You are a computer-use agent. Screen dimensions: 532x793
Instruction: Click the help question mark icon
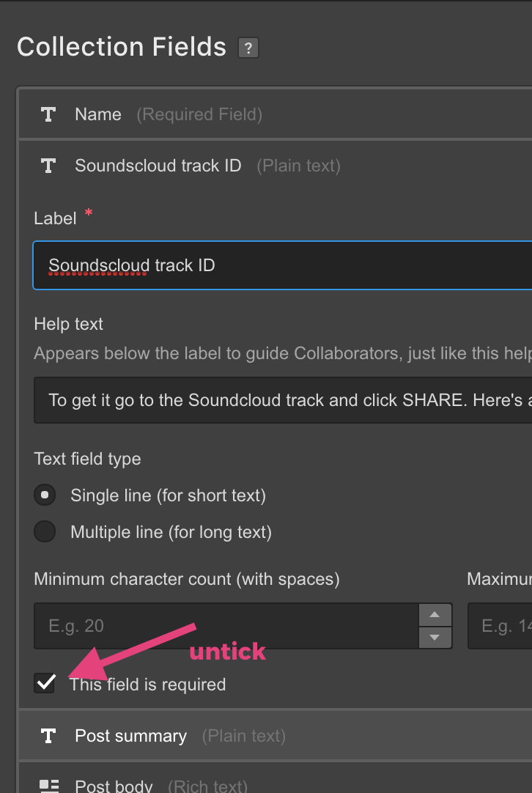click(248, 48)
